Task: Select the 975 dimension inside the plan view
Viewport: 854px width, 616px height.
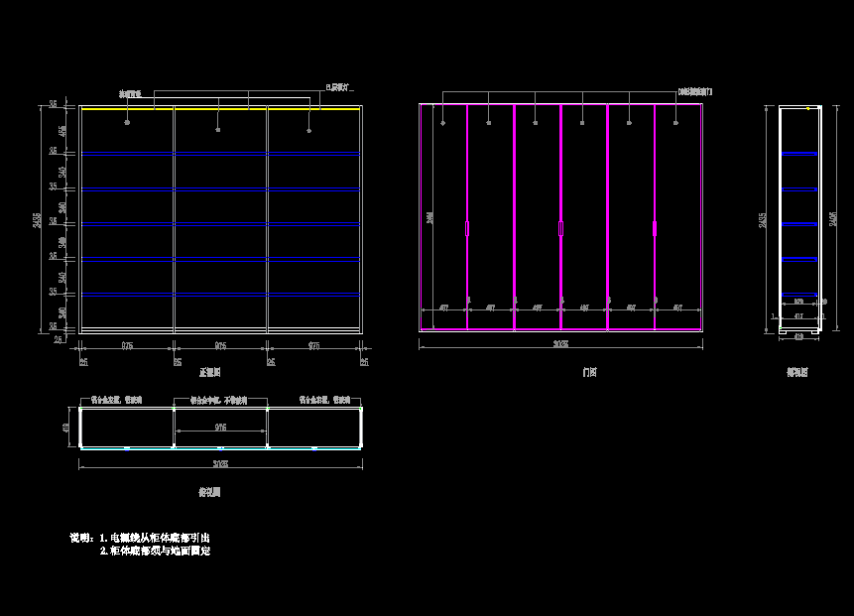Action: tap(220, 428)
